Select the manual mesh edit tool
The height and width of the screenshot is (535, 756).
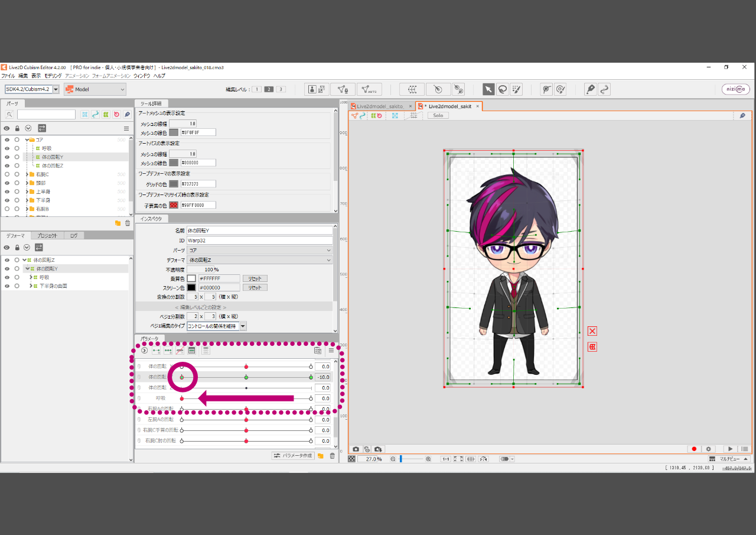[x=343, y=89]
